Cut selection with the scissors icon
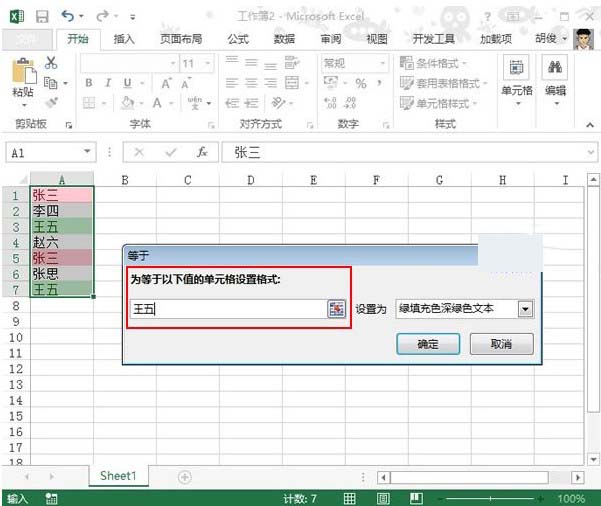This screenshot has height=506, width=601. click(x=51, y=63)
